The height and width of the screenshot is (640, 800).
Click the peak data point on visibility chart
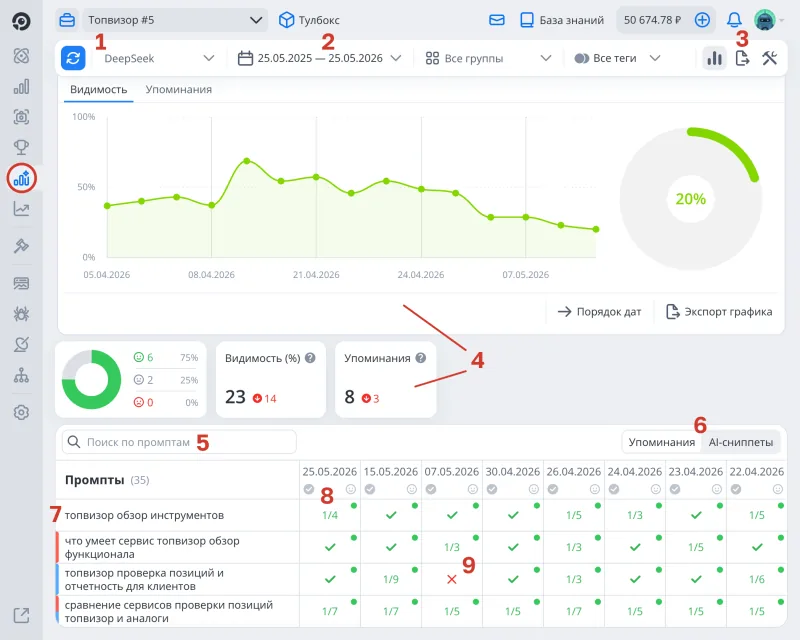point(247,161)
